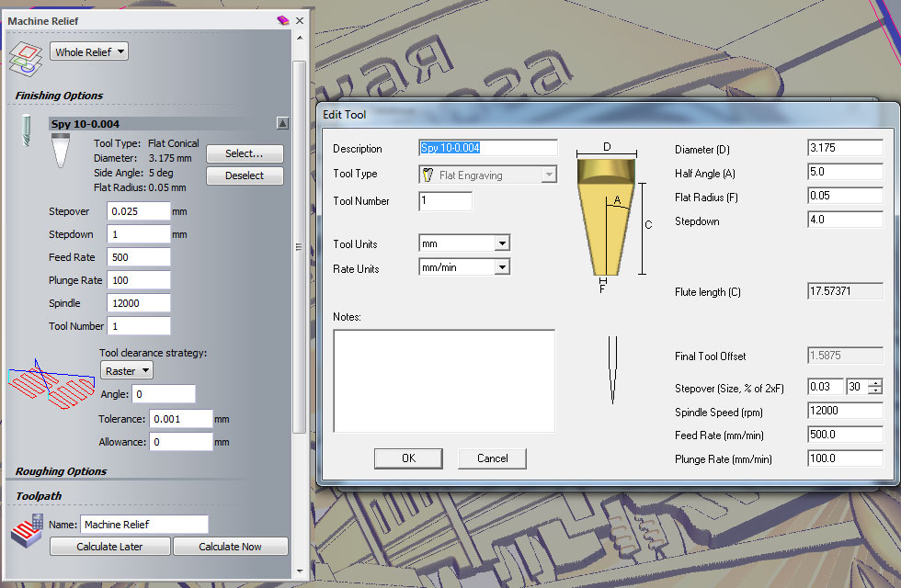Click Calculate Now button
Screen dimensions: 901x588
tap(230, 547)
